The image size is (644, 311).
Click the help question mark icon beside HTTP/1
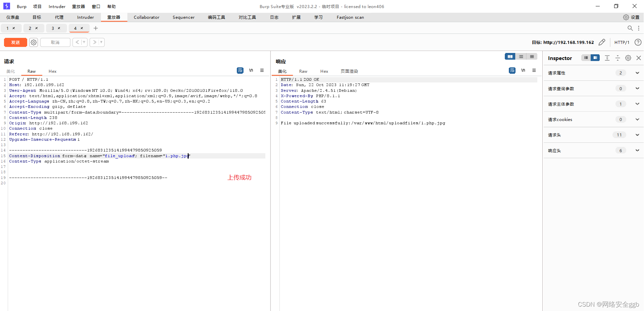click(x=638, y=42)
